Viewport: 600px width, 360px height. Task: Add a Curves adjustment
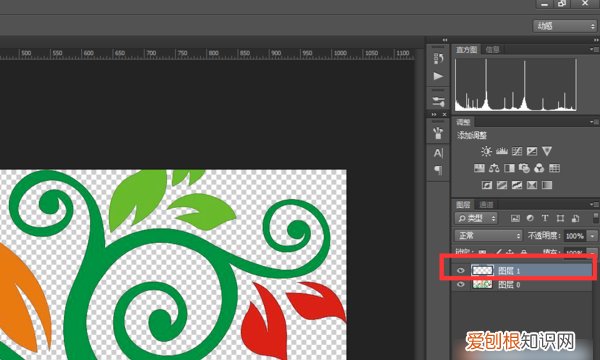pos(517,151)
